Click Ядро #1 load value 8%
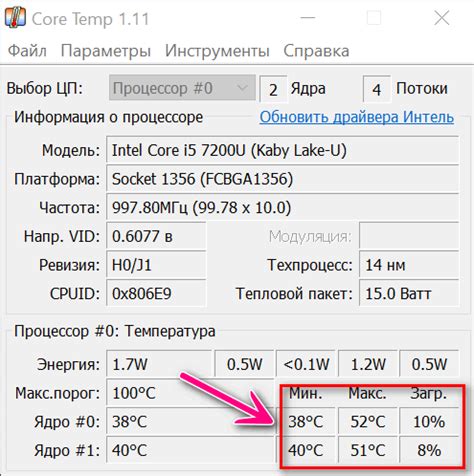Screen dimensions: 474x476 pyautogui.click(x=429, y=450)
